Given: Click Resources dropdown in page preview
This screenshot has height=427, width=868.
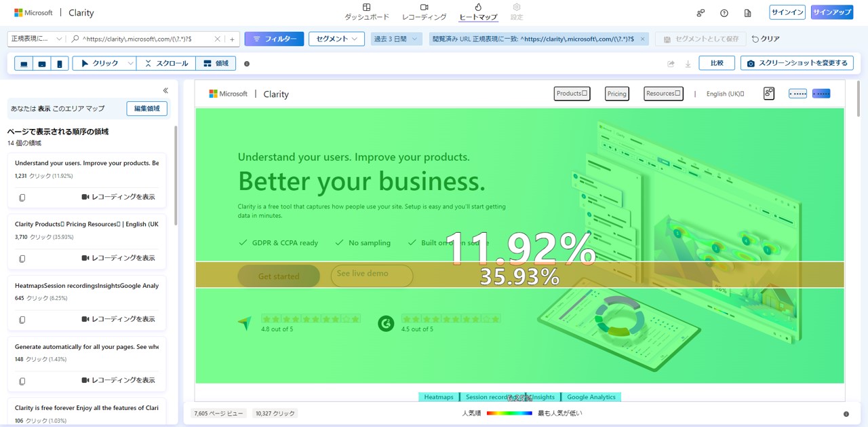Looking at the screenshot, I should click(663, 94).
